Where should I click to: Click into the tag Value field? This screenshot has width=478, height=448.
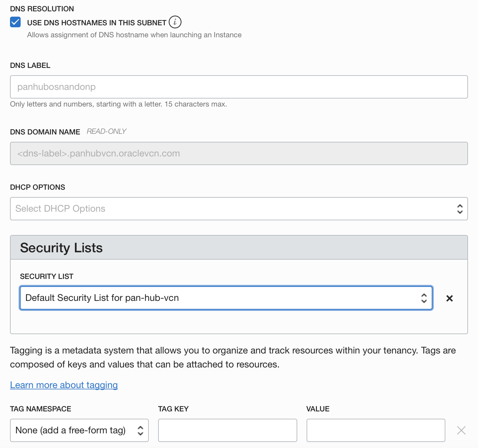tap(375, 430)
